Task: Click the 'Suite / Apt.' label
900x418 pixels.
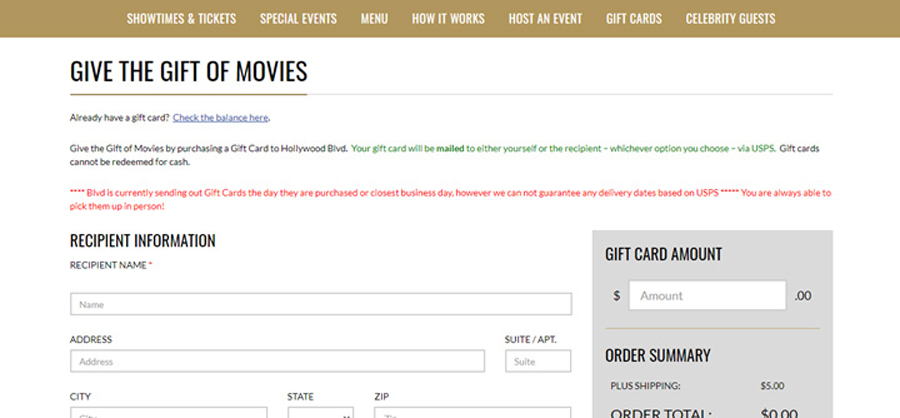Action: pyautogui.click(x=530, y=340)
